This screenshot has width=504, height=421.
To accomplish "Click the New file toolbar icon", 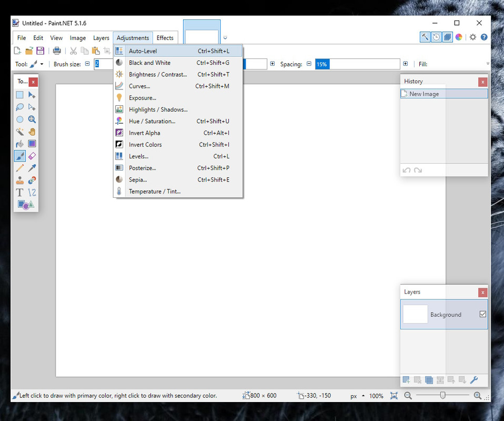I will tap(17, 51).
